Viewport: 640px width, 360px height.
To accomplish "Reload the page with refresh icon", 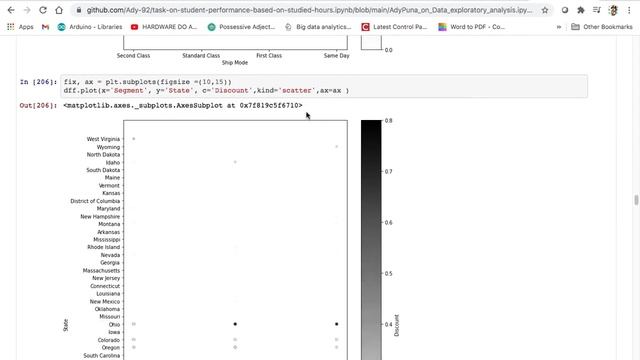I will pos(43,10).
